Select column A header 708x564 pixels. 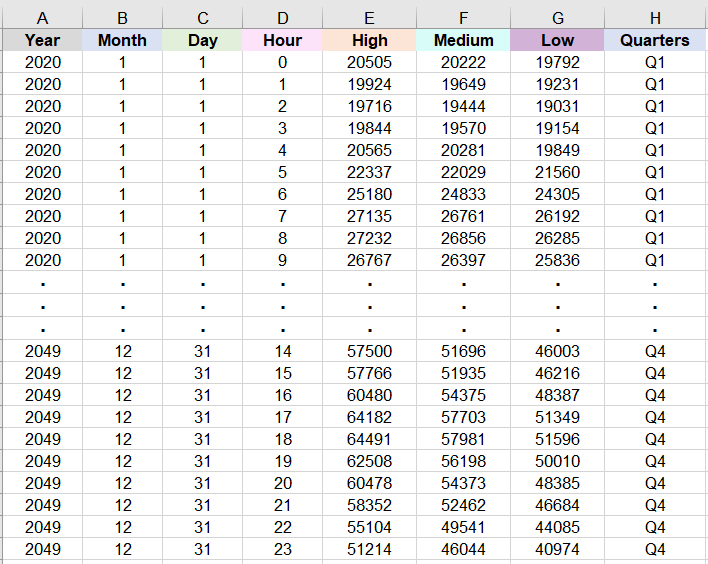tap(42, 18)
